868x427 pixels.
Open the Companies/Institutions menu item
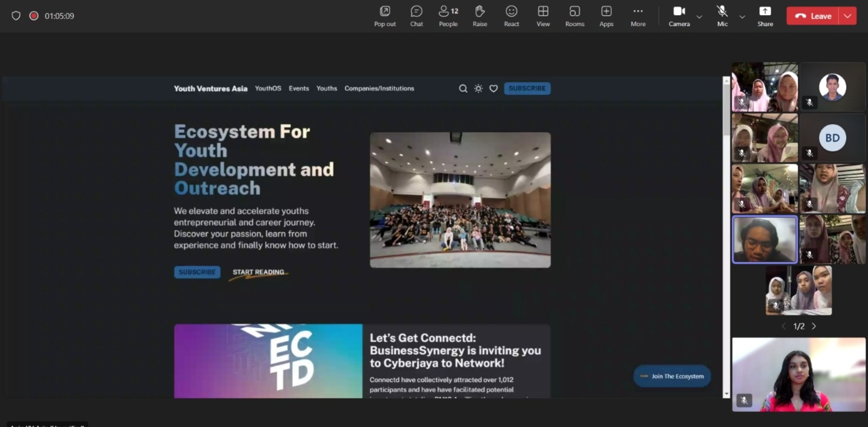(379, 88)
